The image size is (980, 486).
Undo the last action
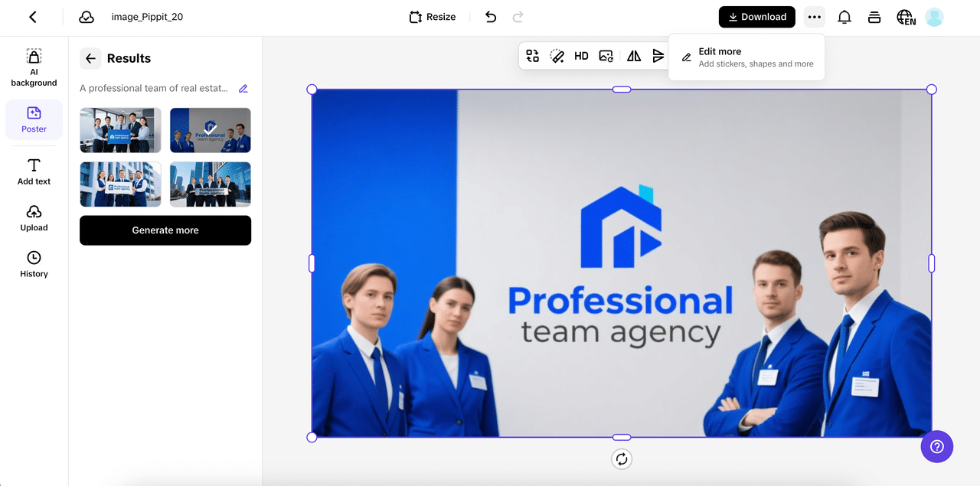point(491,17)
